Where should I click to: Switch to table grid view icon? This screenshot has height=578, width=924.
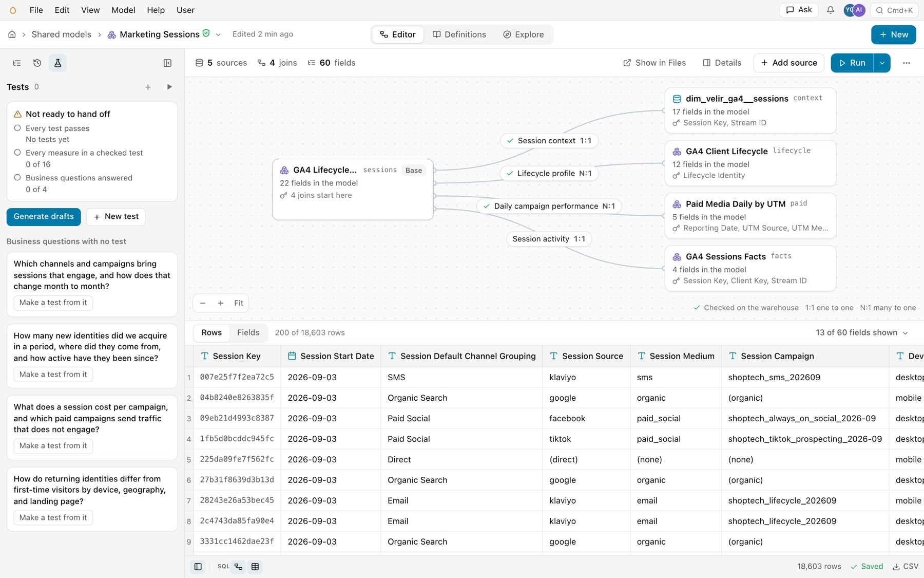[x=255, y=567]
